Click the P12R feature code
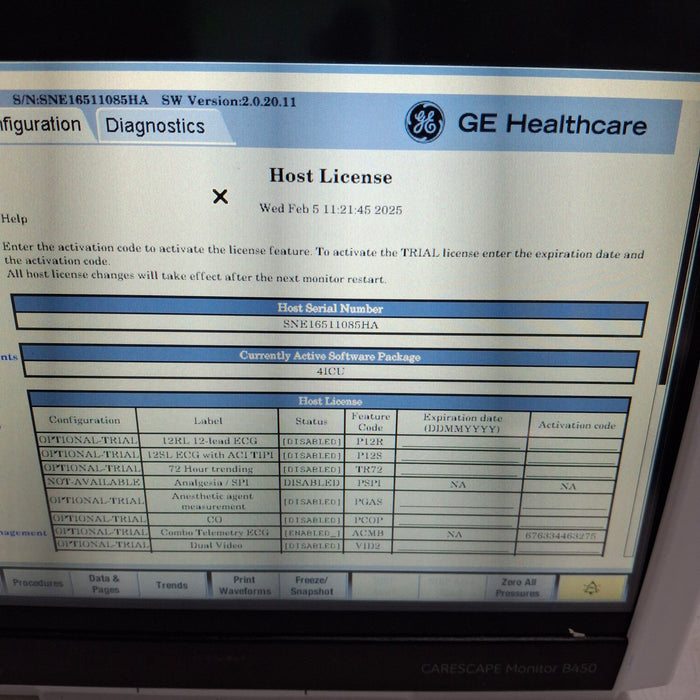The image size is (700, 700). (x=370, y=442)
